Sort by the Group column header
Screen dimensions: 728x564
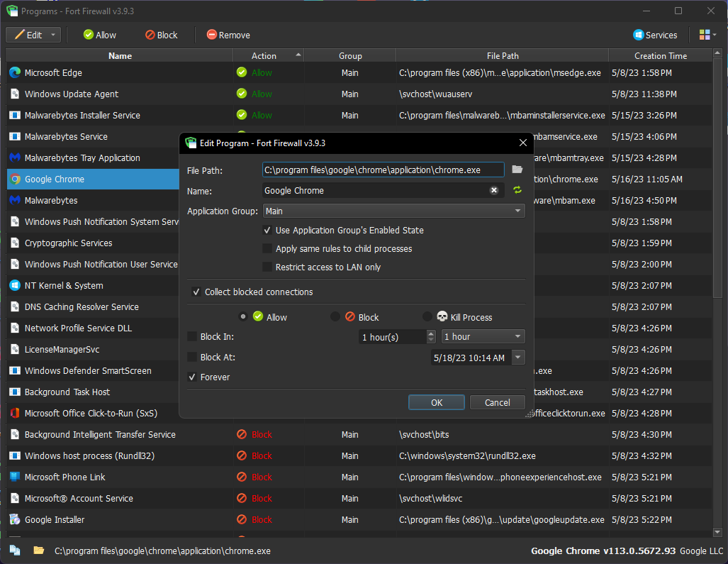pyautogui.click(x=350, y=56)
